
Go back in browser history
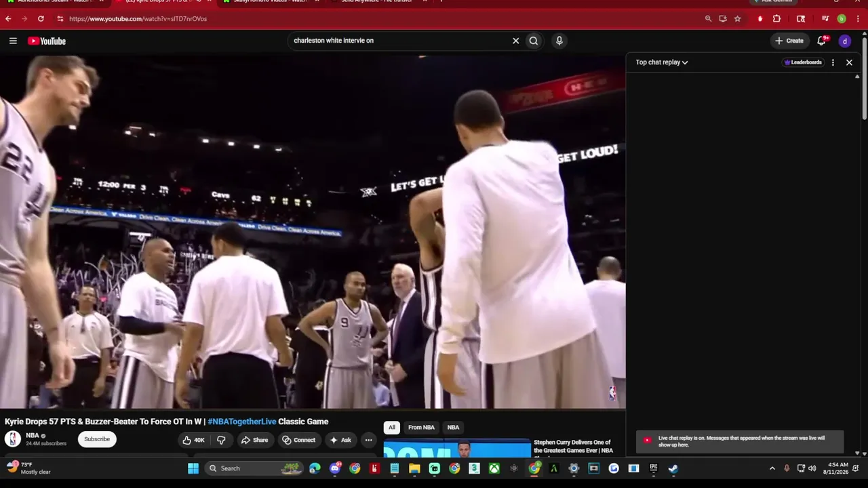[x=8, y=19]
